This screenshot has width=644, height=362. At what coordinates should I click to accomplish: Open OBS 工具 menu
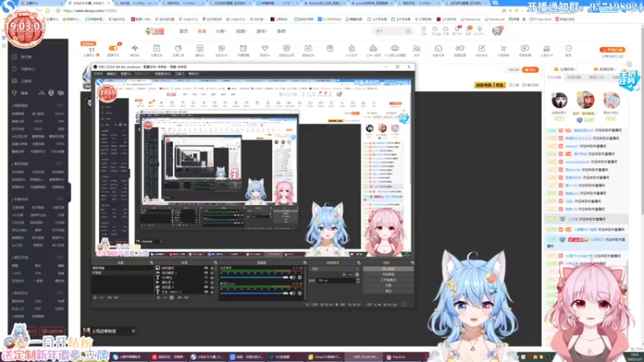pos(180,74)
